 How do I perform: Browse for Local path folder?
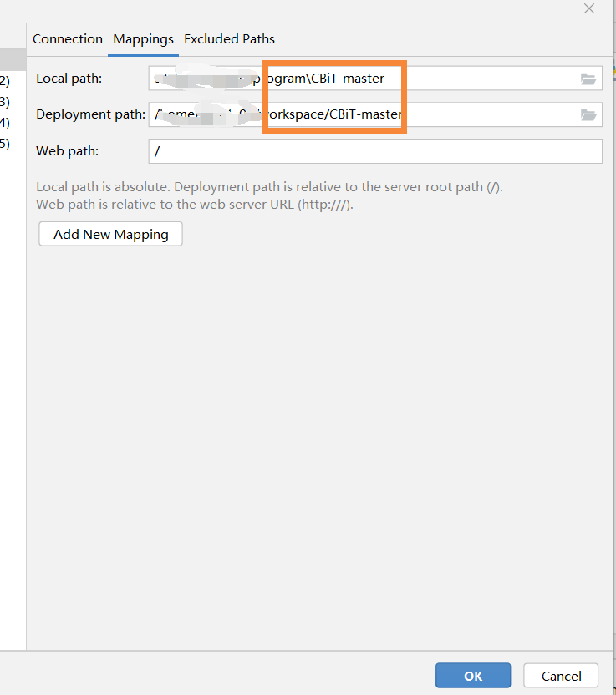tap(588, 79)
